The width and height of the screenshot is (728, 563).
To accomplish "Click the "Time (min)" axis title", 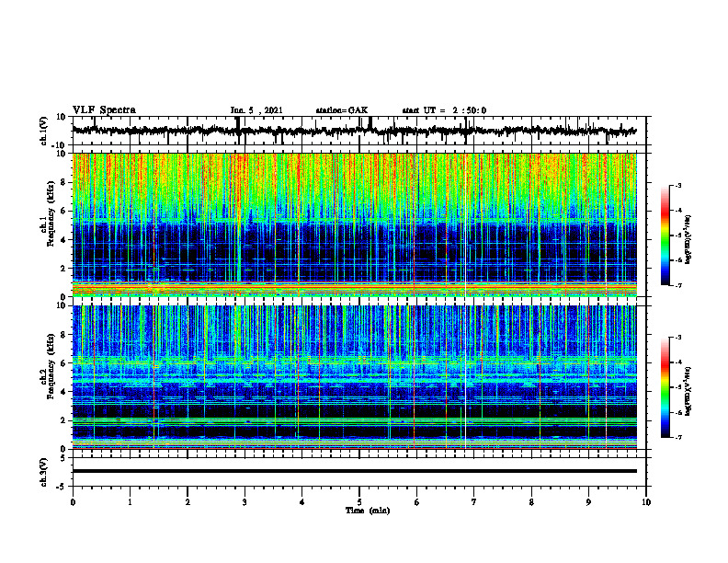I will click(368, 511).
